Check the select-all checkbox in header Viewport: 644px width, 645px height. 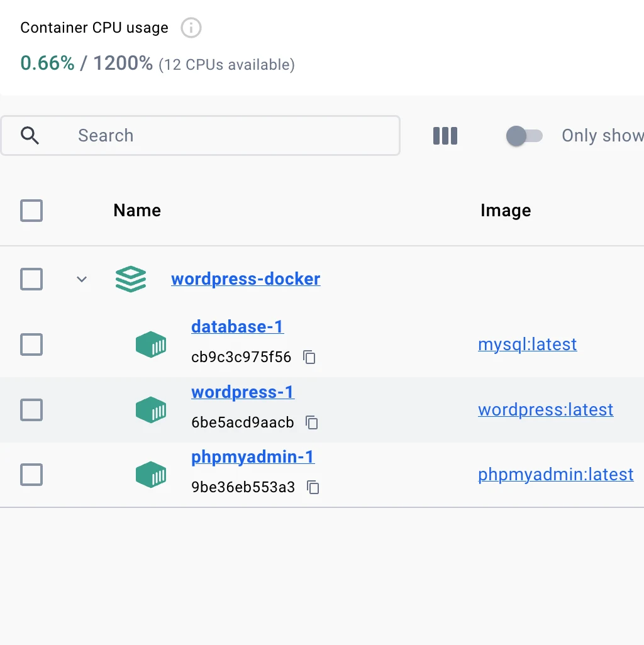(31, 211)
